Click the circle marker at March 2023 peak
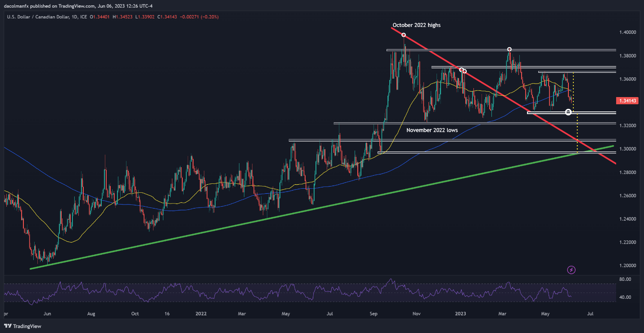The height and width of the screenshot is (333, 644). tap(509, 49)
